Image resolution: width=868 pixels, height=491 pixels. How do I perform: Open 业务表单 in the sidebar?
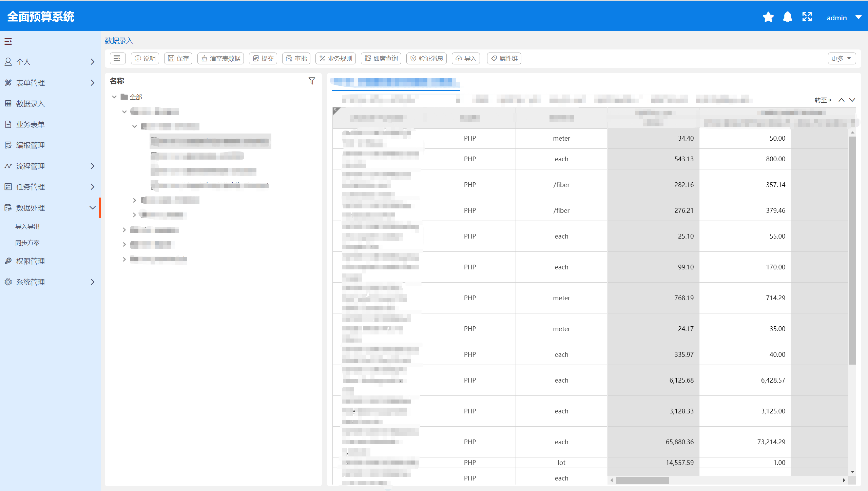coord(50,124)
